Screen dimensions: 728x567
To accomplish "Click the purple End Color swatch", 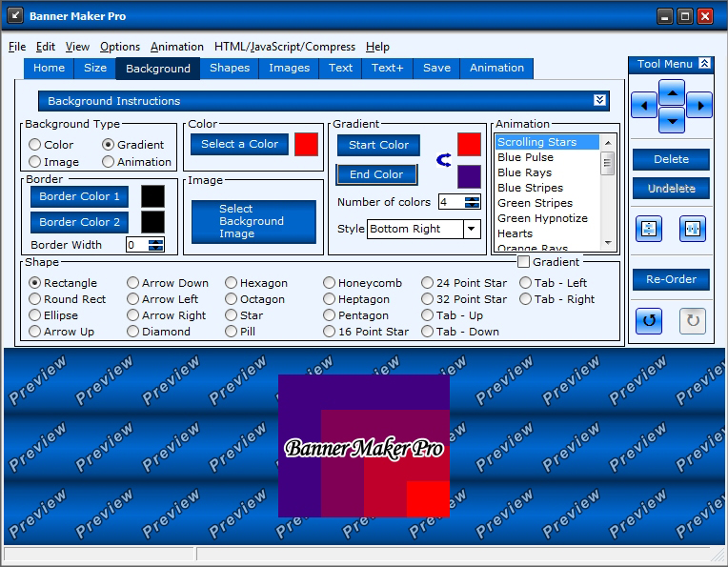I will (x=469, y=176).
